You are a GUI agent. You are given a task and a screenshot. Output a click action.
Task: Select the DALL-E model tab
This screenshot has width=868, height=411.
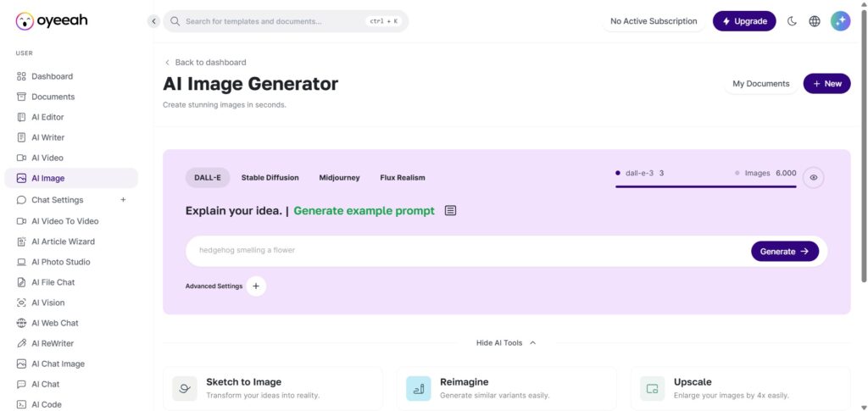(x=208, y=178)
